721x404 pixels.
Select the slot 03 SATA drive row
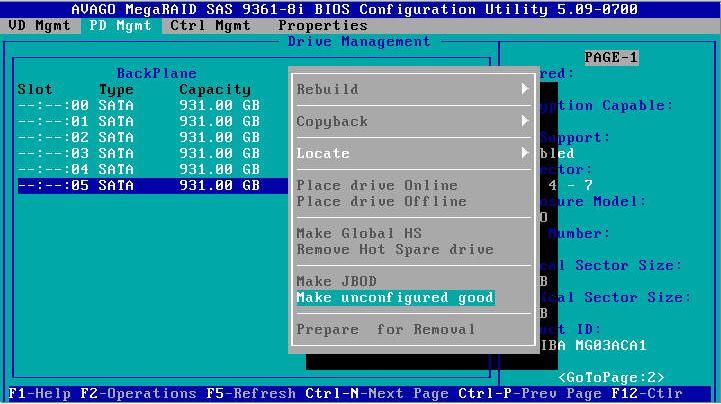click(x=140, y=153)
